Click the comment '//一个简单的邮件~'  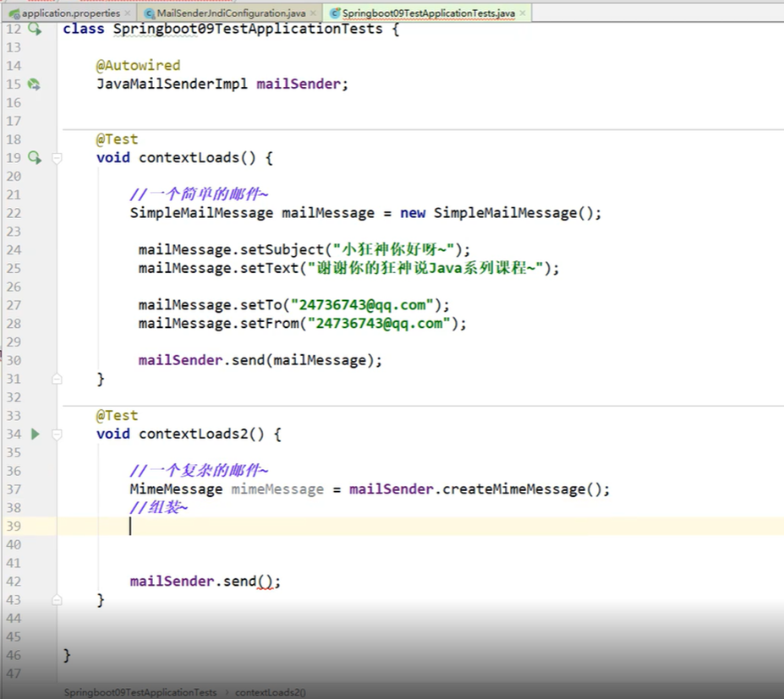[199, 194]
